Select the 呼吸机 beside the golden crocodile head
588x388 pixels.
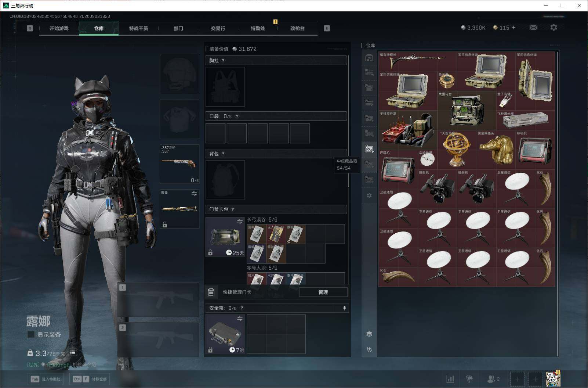click(x=535, y=150)
